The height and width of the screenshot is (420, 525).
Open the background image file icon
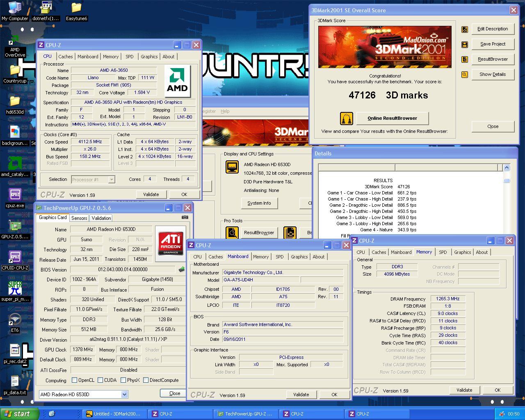pos(15,136)
